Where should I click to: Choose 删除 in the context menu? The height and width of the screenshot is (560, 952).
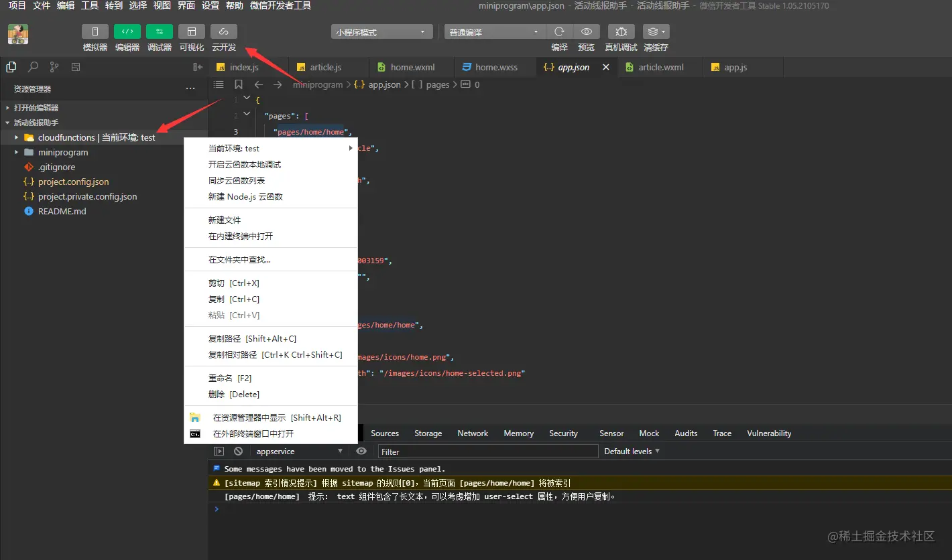coord(271,395)
